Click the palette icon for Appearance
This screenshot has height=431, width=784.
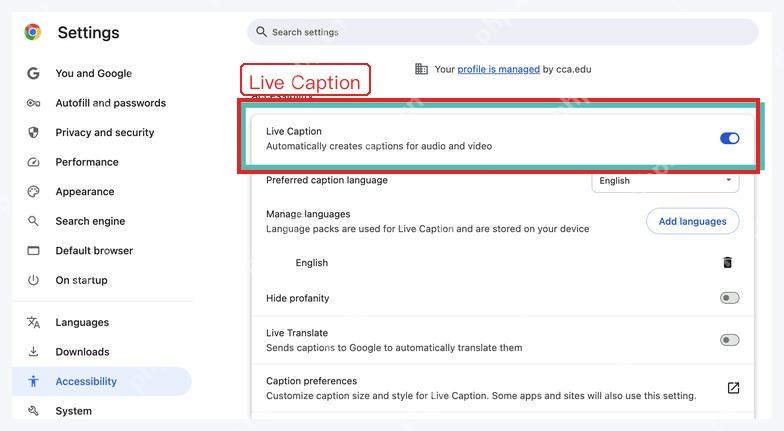tap(33, 192)
